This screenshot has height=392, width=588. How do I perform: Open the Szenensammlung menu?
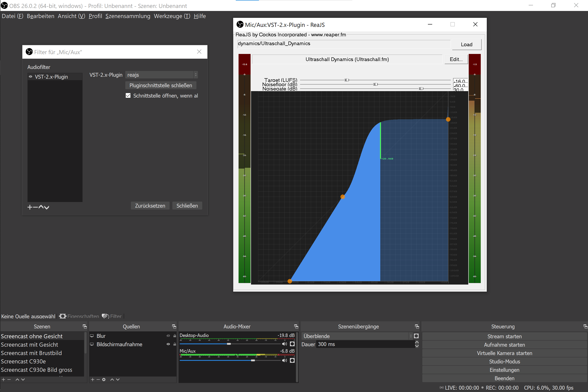pyautogui.click(x=128, y=16)
